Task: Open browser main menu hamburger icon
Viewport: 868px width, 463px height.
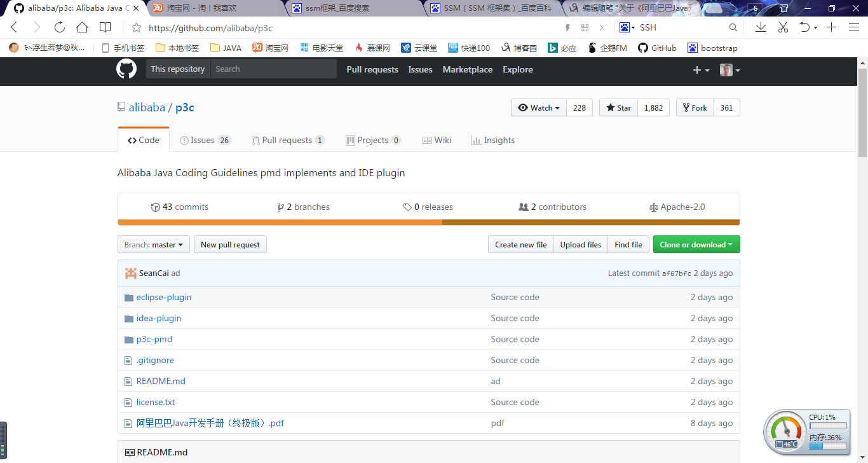Action: (x=853, y=27)
